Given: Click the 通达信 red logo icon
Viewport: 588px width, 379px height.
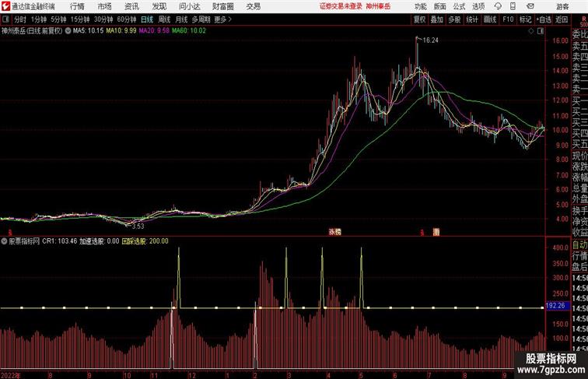Looking at the screenshot, I should [5, 6].
